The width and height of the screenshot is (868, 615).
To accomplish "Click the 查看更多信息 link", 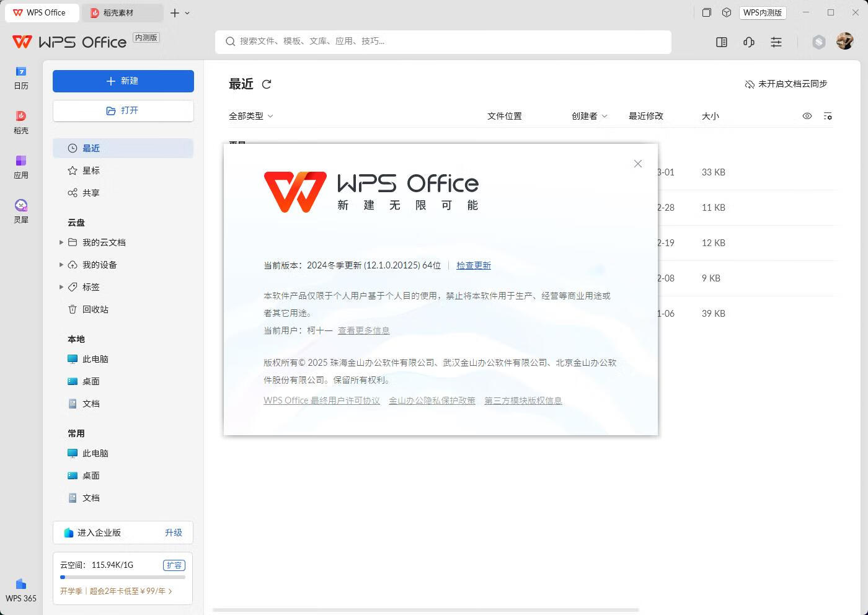I will point(364,330).
